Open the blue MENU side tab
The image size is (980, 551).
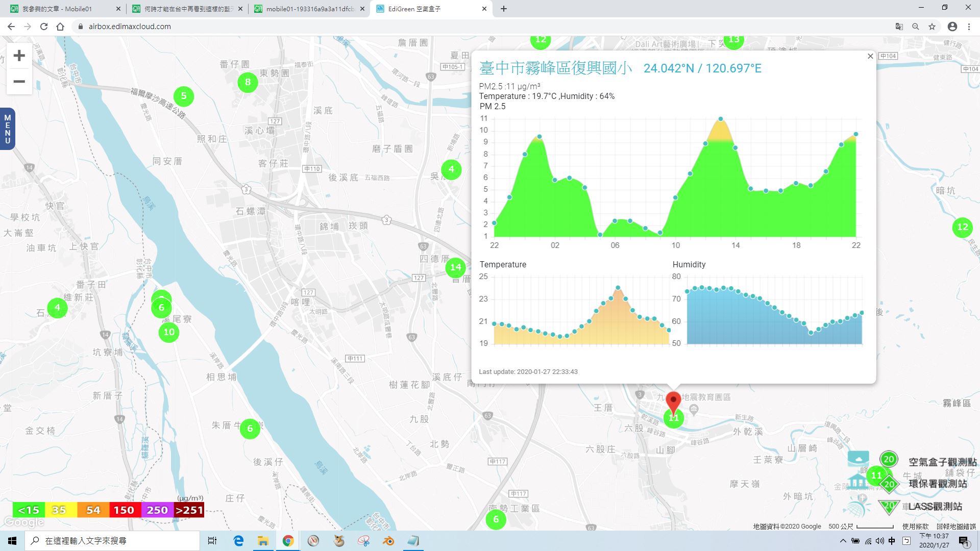click(x=7, y=129)
